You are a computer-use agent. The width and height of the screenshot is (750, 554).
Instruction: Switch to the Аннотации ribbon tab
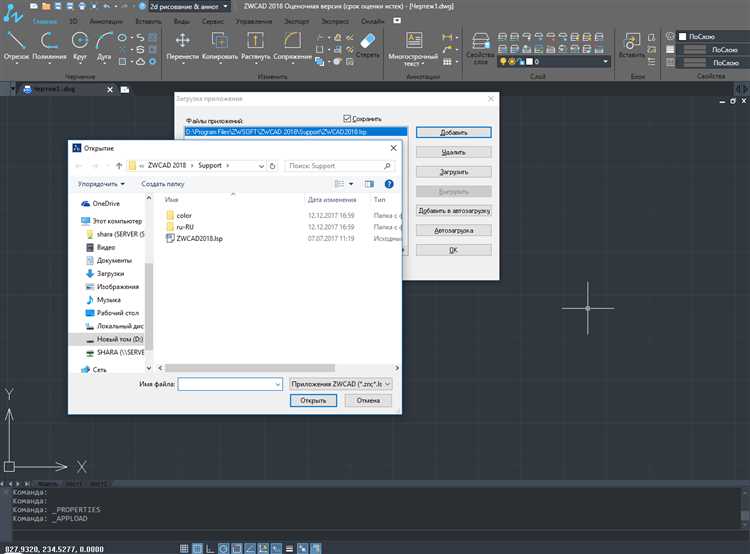point(106,21)
